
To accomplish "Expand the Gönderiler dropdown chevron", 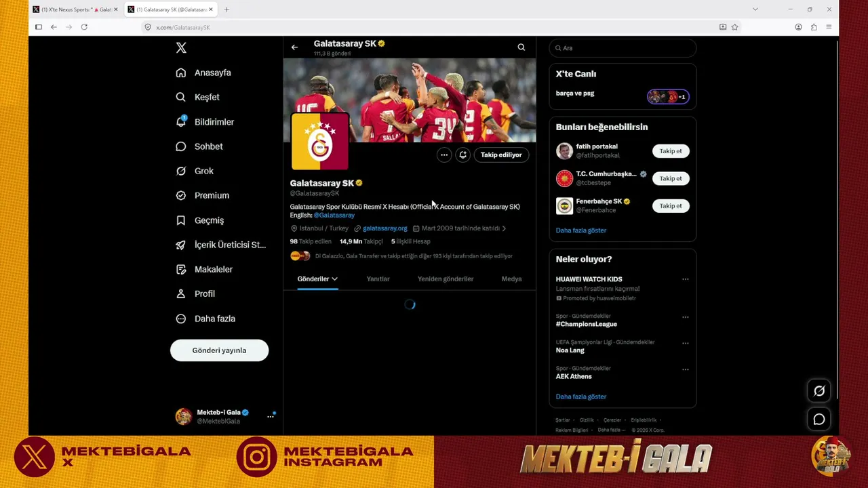I will [334, 279].
